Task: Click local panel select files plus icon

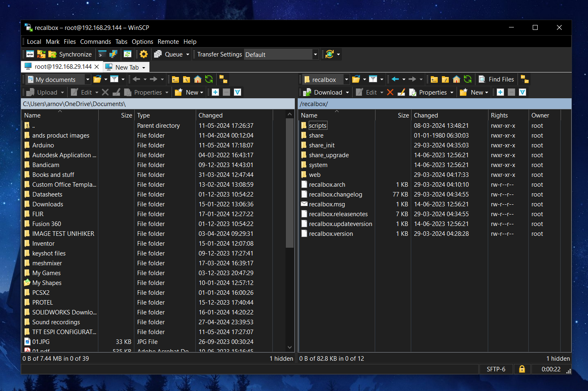Action: (215, 92)
